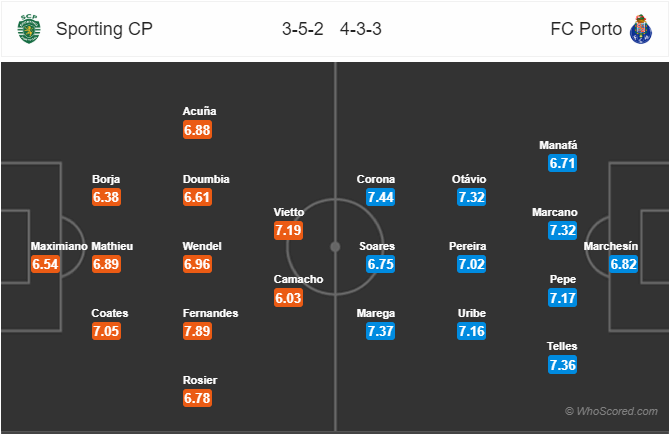Select Rosier's 6.78 rating badge
Screen dimensions: 670x434
pyautogui.click(x=197, y=398)
